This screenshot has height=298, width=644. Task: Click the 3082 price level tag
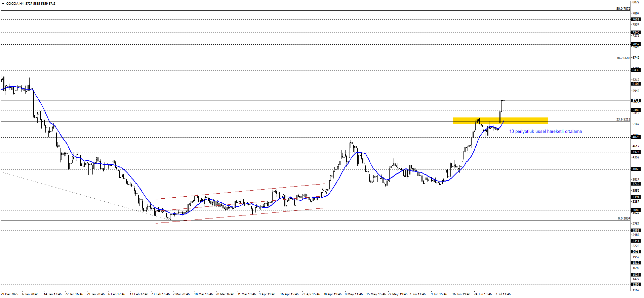point(636,210)
